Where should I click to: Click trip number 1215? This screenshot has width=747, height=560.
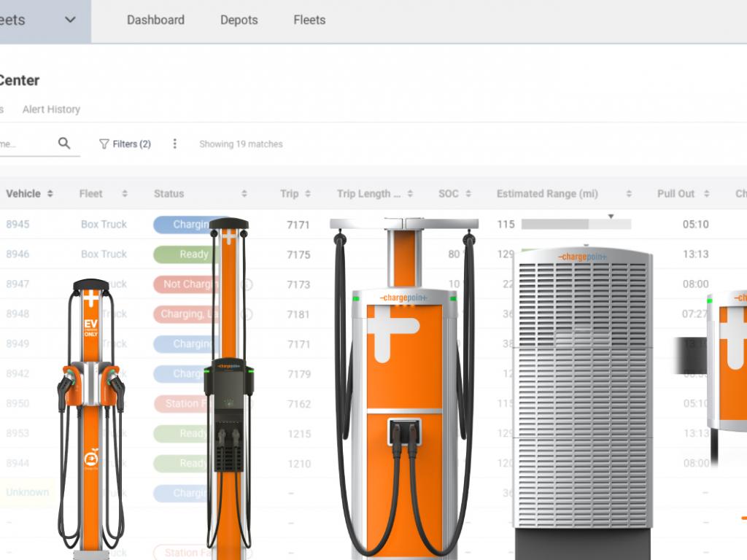[x=299, y=434]
